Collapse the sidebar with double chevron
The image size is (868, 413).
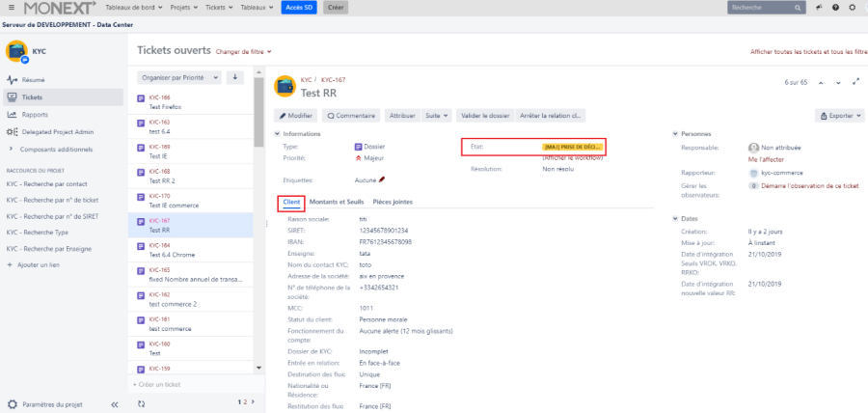pos(115,404)
